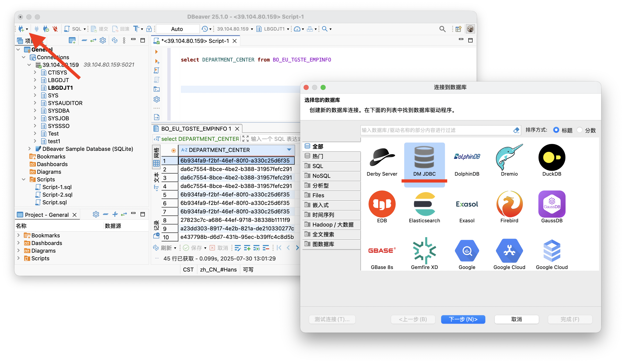The width and height of the screenshot is (625, 364).
Task: Click the filter field clear eraser icon
Action: [x=516, y=130]
